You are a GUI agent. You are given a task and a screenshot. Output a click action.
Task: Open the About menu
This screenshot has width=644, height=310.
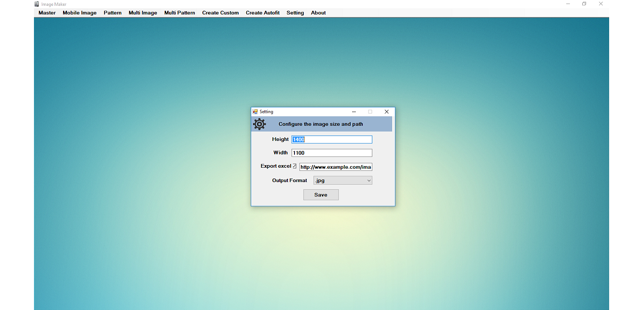(318, 13)
